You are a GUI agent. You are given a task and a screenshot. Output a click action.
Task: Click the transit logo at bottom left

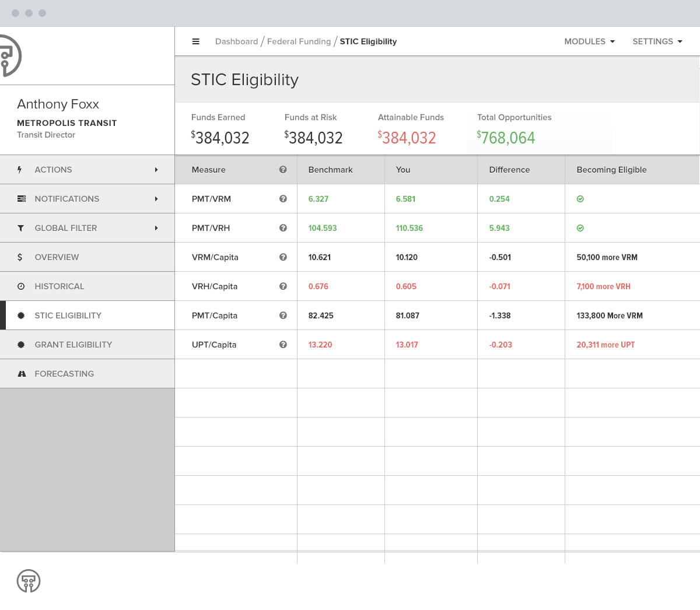(x=29, y=581)
